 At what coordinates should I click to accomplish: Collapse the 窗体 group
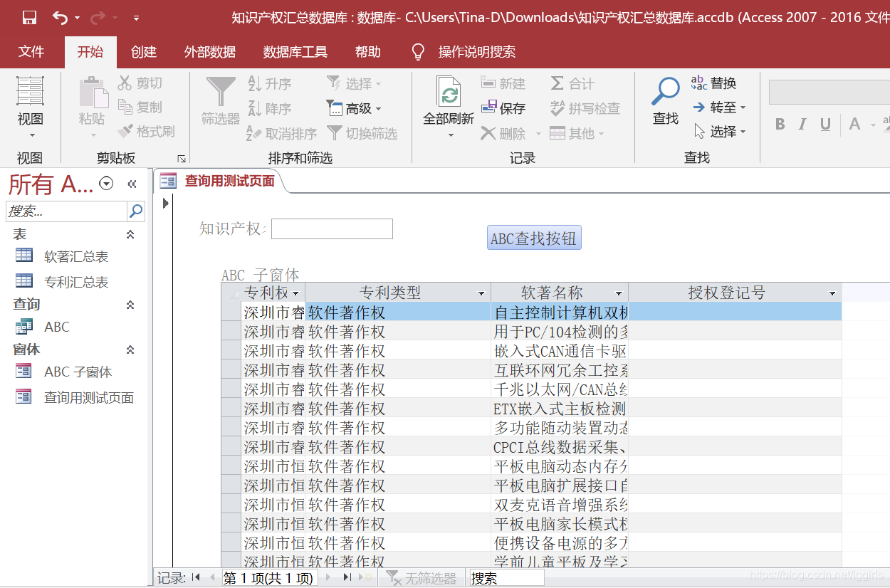[130, 350]
